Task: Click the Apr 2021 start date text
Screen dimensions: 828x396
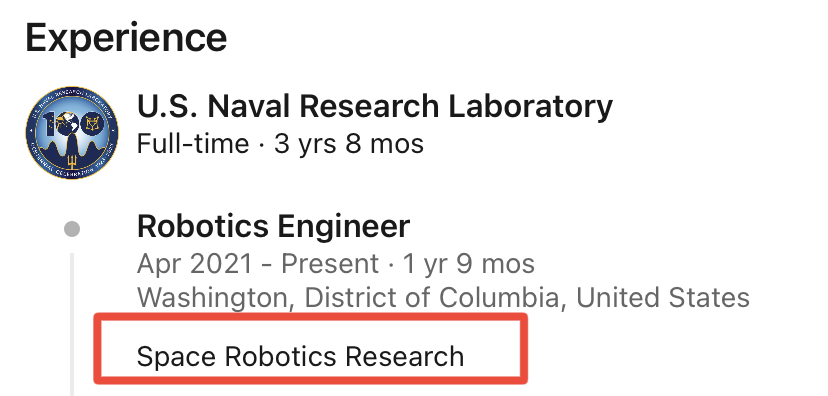Action: pos(195,263)
